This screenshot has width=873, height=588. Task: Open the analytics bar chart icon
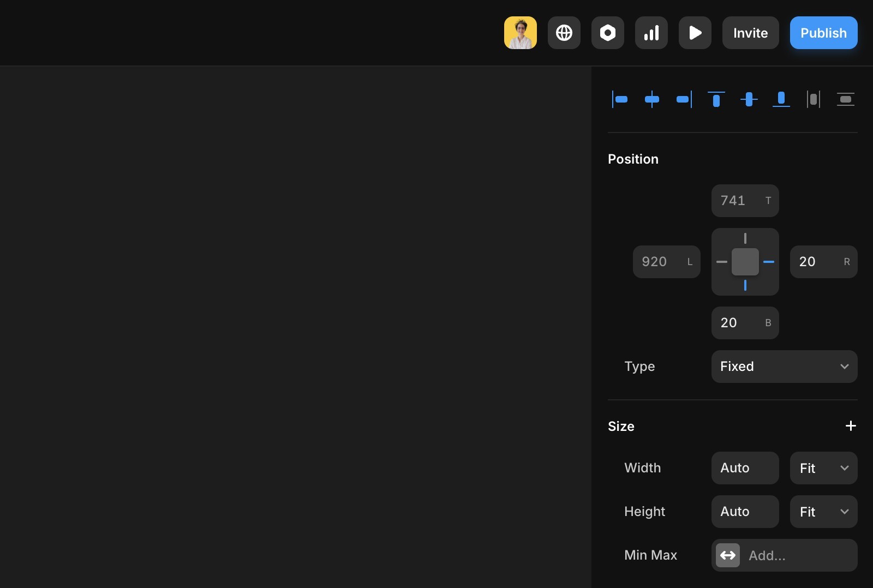[651, 33]
